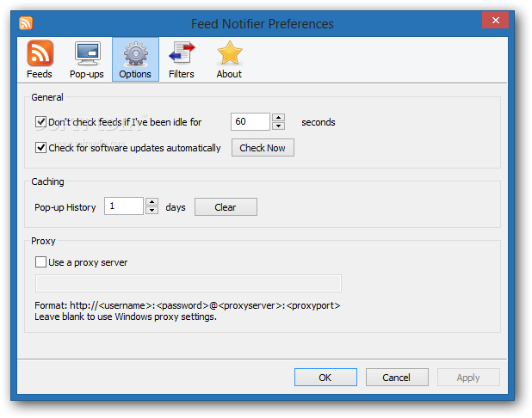Image resolution: width=532 pixels, height=418 pixels.
Task: Click the "Format: http://<username>" proxy hint text
Action: point(188,305)
